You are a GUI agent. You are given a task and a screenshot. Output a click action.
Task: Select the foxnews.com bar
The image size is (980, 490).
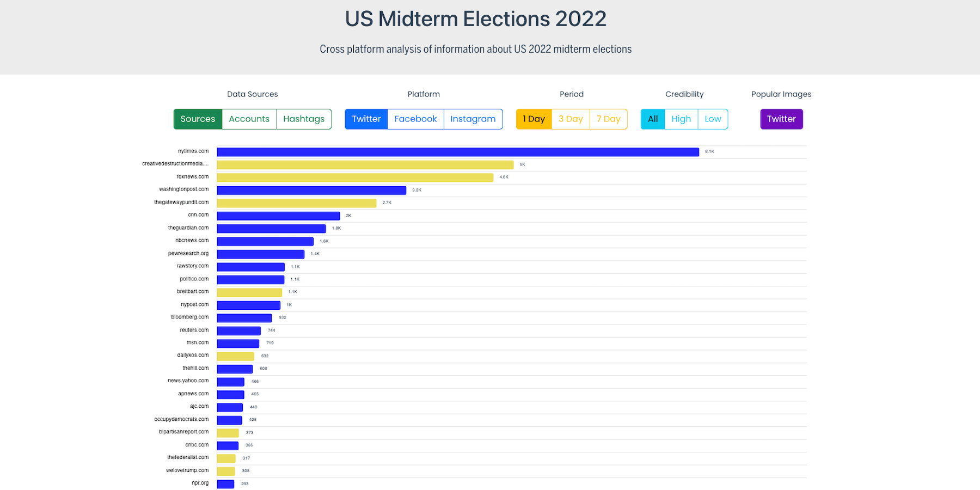(x=354, y=177)
